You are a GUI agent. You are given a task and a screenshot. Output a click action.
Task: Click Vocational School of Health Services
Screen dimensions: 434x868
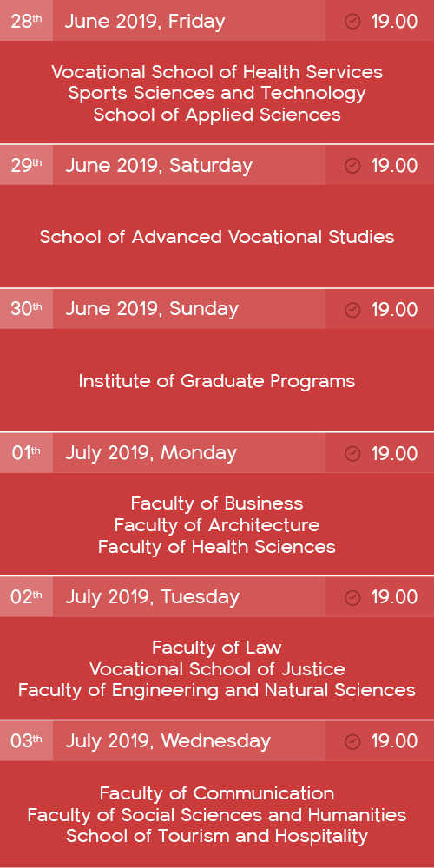coord(217,71)
